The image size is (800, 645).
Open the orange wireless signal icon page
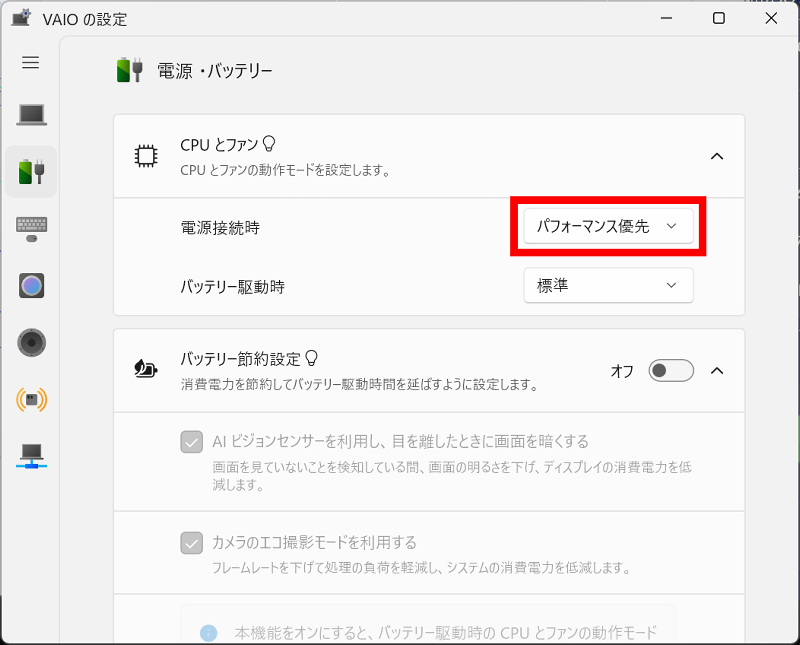[31, 400]
